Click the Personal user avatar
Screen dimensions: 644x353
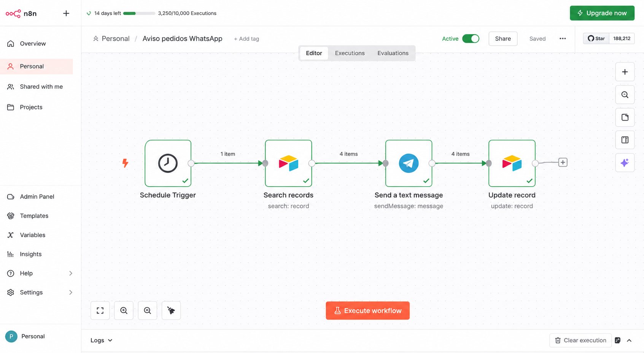tap(11, 336)
